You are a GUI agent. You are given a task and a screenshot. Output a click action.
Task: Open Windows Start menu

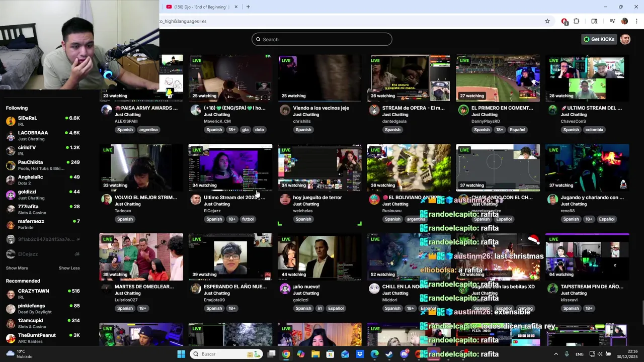coord(181,354)
